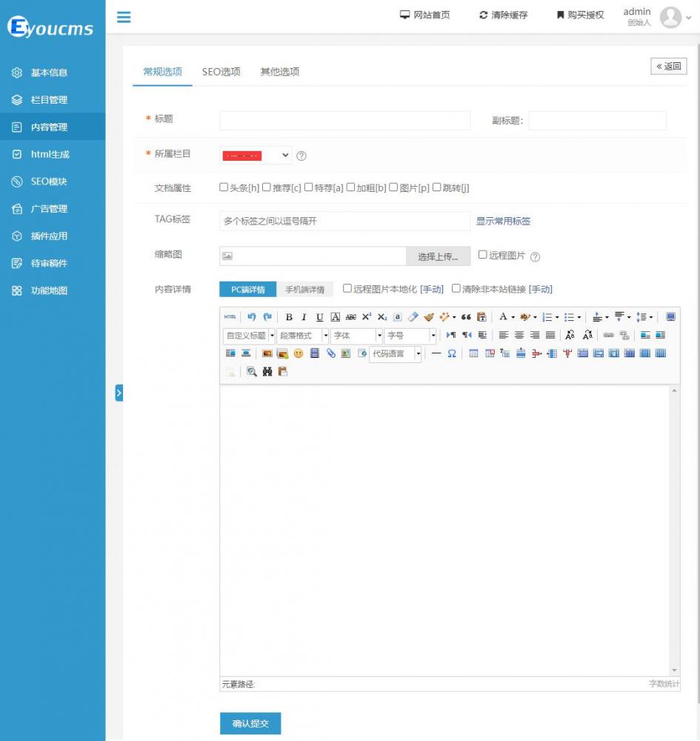The width and height of the screenshot is (700, 741).
Task: Paste as plain text icon
Action: (x=481, y=316)
